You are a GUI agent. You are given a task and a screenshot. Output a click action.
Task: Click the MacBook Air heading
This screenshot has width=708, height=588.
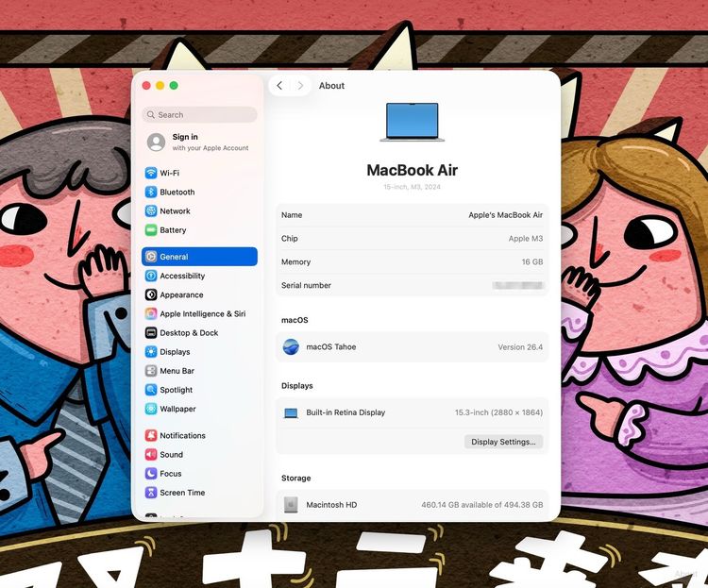point(412,170)
